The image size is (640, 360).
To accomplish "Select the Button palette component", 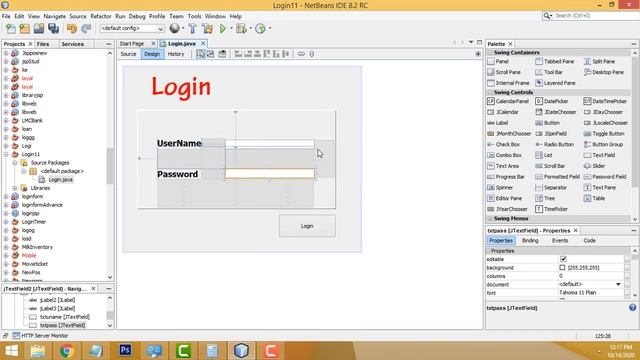I will [x=547, y=123].
